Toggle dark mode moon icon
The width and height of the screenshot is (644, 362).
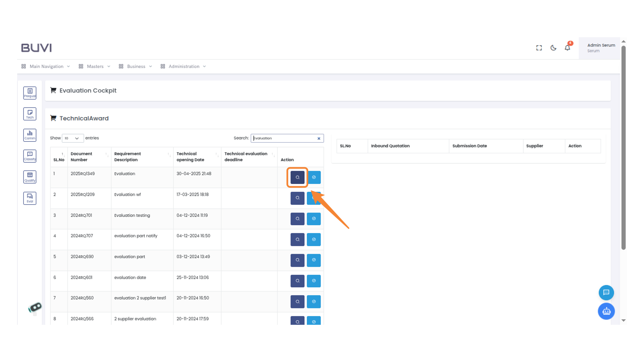[553, 48]
